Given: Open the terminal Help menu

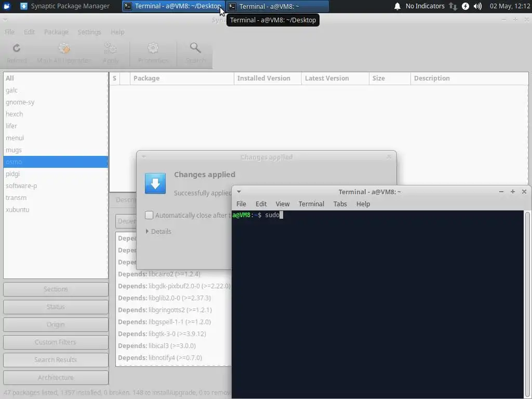Looking at the screenshot, I should coord(363,204).
